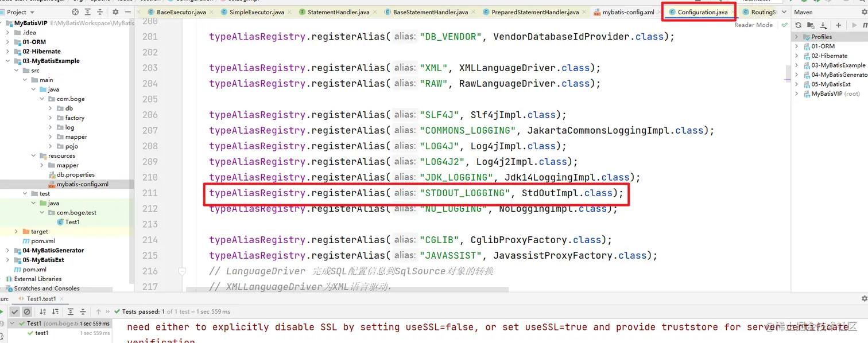The image size is (868, 343).
Task: Sort tests alphabetically icon
Action: click(42, 311)
